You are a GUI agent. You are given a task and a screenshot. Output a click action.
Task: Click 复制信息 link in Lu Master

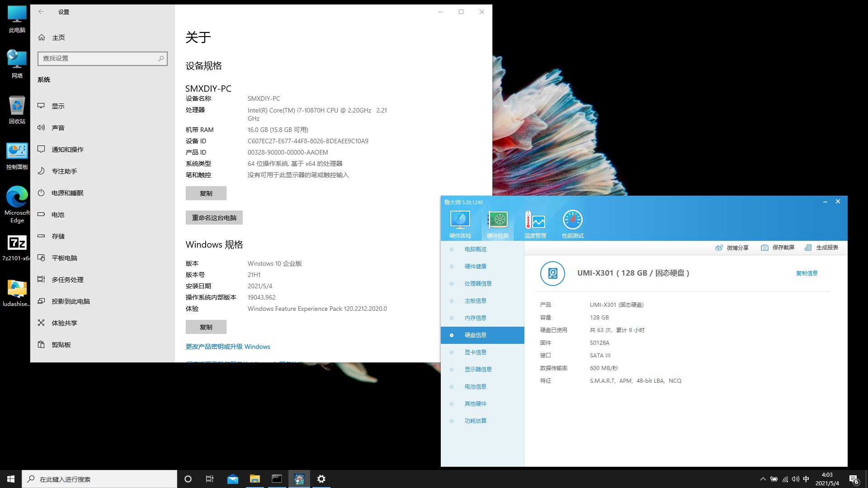[807, 273]
